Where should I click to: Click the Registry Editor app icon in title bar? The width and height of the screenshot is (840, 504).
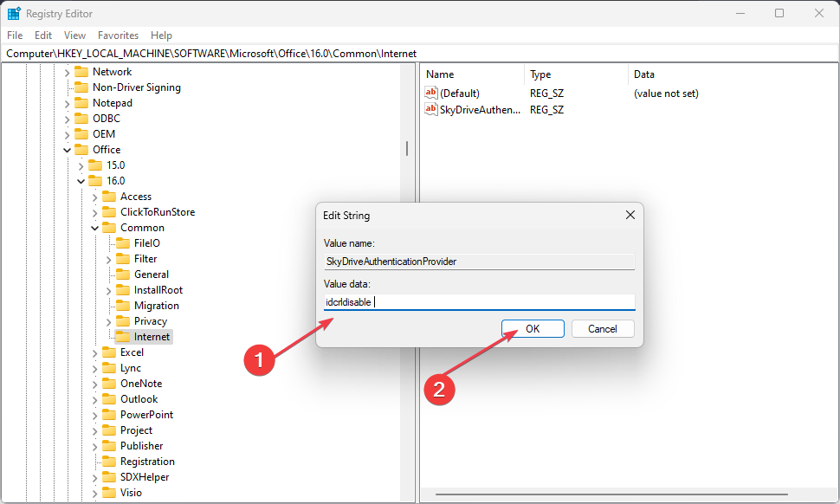click(x=13, y=13)
